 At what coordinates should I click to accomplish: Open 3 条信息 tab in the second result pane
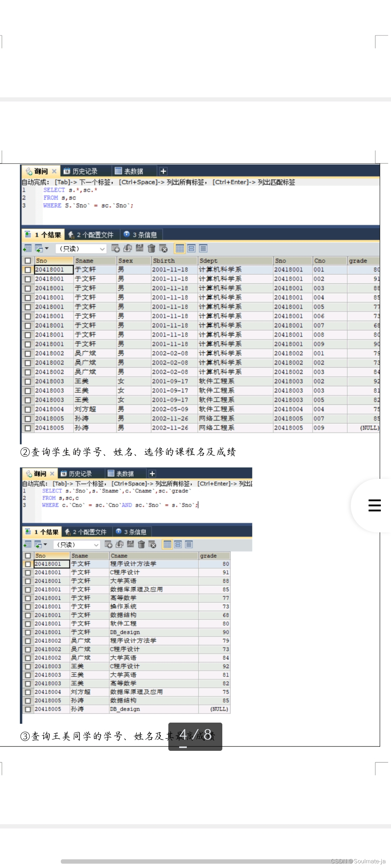[132, 532]
